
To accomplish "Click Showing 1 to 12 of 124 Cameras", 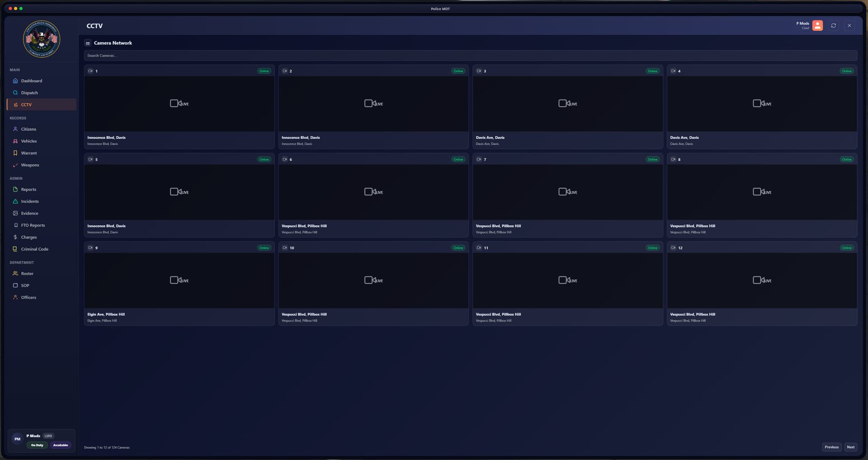I will (107, 448).
